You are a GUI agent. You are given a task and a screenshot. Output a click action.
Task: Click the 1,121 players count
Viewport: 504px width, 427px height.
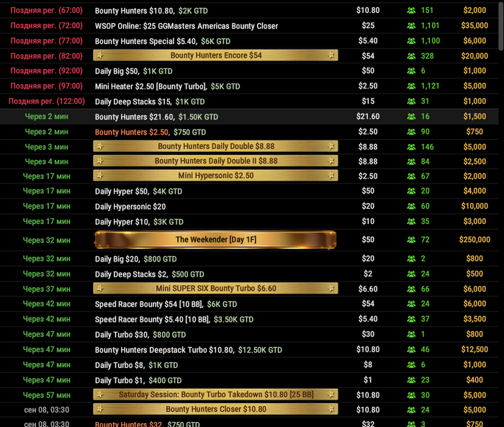click(x=430, y=86)
